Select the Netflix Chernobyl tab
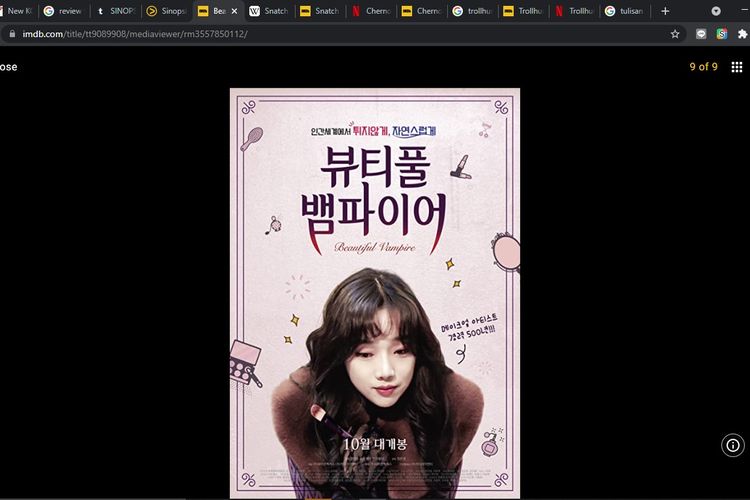 pyautogui.click(x=370, y=11)
